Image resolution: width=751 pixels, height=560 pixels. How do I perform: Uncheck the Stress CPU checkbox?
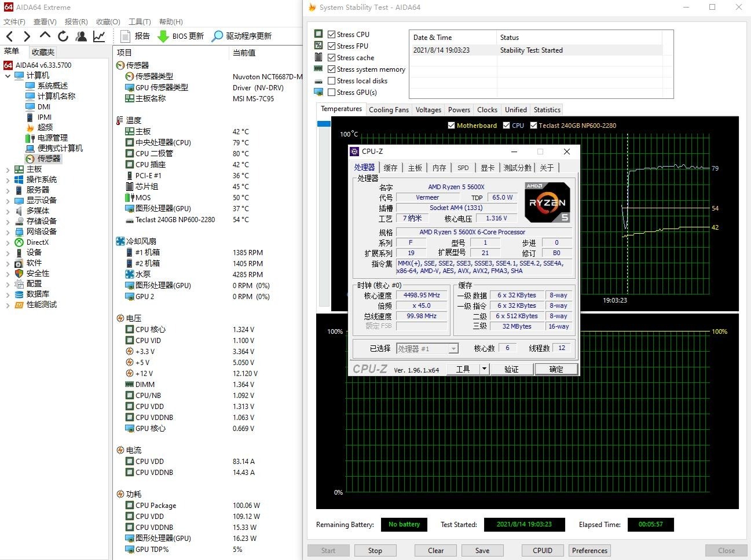click(x=331, y=35)
